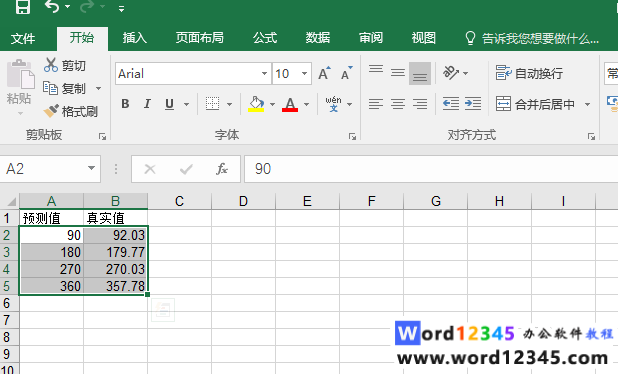Click the select all corner triangle
This screenshot has width=618, height=374.
[11, 201]
